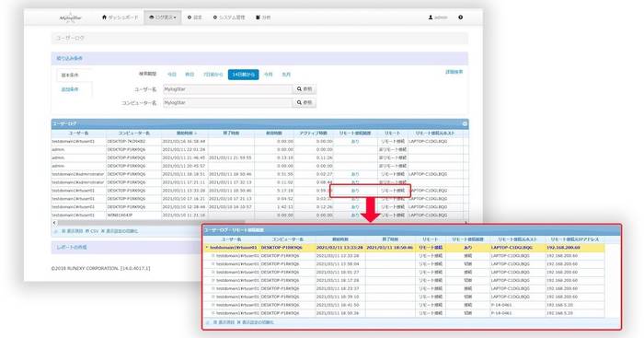The height and width of the screenshot is (338, 644).
Task: Expand the ログ表示 dropdown menu
Action: pyautogui.click(x=163, y=17)
